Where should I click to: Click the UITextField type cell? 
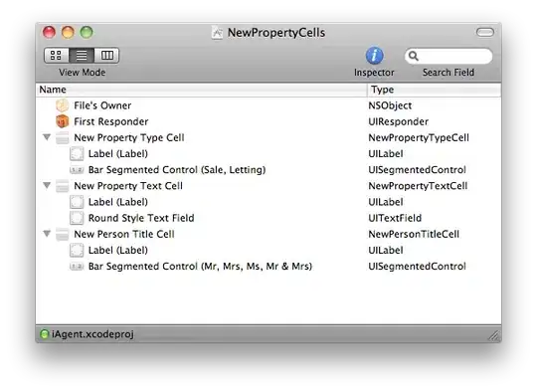pos(395,218)
